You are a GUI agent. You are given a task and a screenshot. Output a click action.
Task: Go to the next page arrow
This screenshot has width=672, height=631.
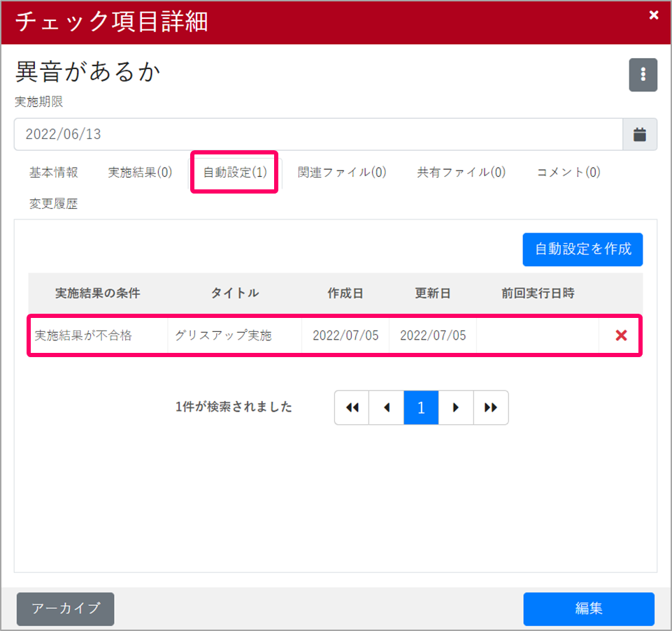point(456,407)
